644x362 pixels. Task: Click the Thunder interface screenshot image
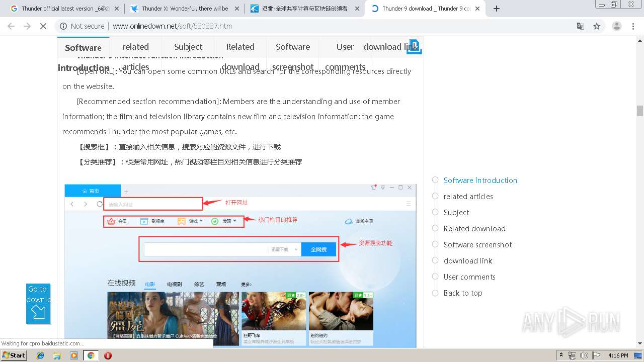(x=240, y=265)
